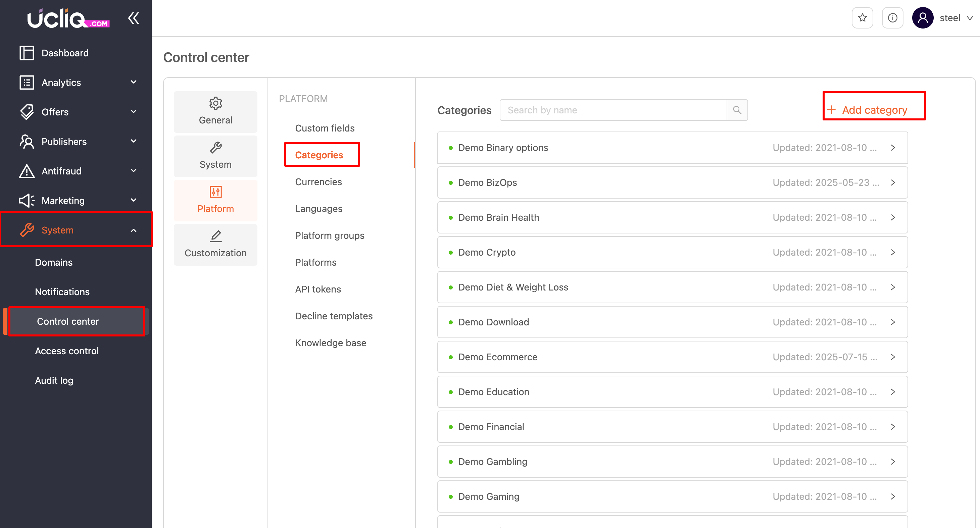Click the Dashboard sidebar icon
Screen dimensions: 980x528
[27, 53]
